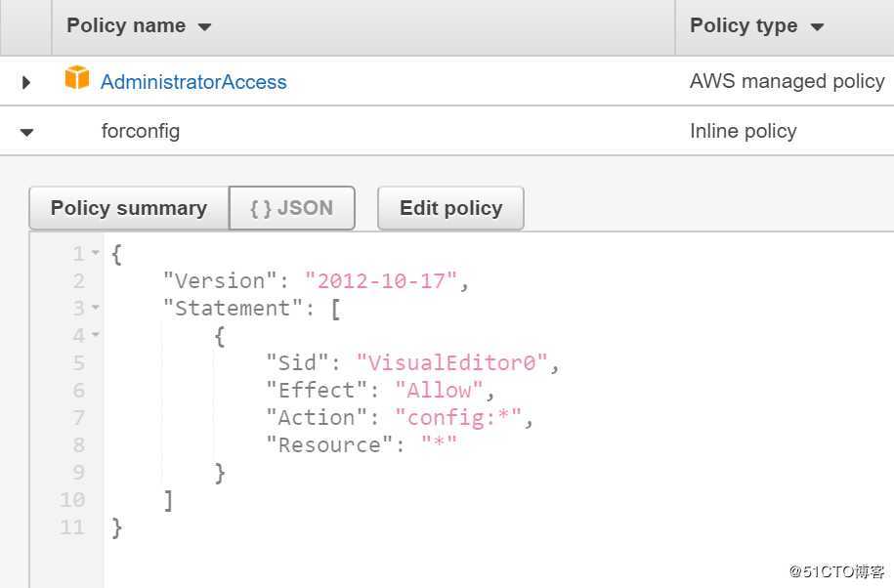Viewport: 894px width, 588px height.
Task: Click the Policy type column header
Action: coord(744,26)
